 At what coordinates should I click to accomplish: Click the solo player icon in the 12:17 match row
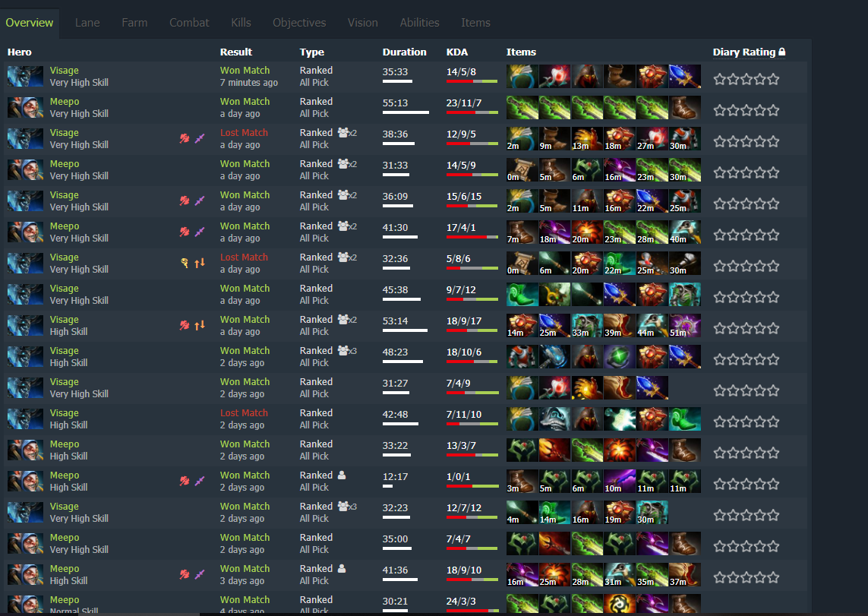click(x=342, y=475)
